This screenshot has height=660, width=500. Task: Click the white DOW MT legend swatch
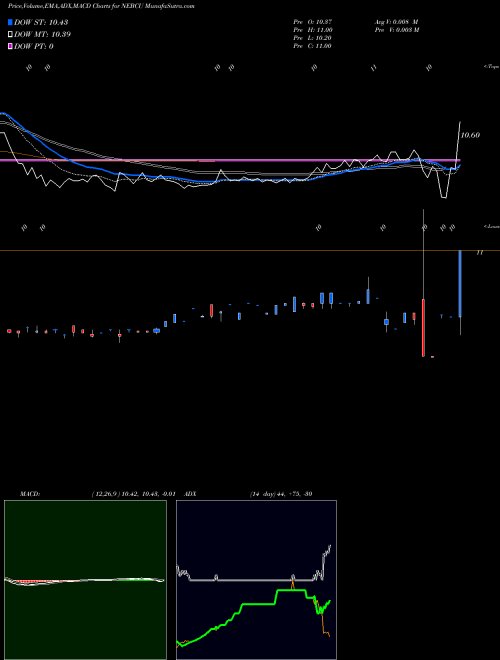[11, 35]
